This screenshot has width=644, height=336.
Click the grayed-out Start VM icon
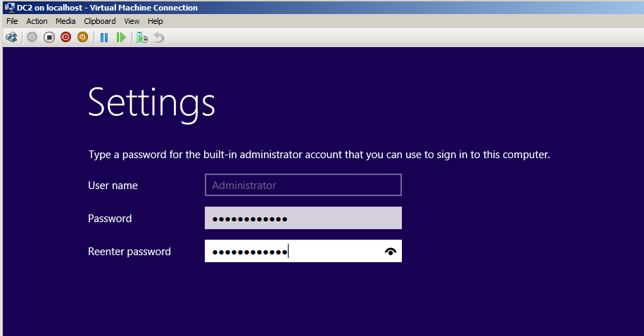(x=32, y=37)
